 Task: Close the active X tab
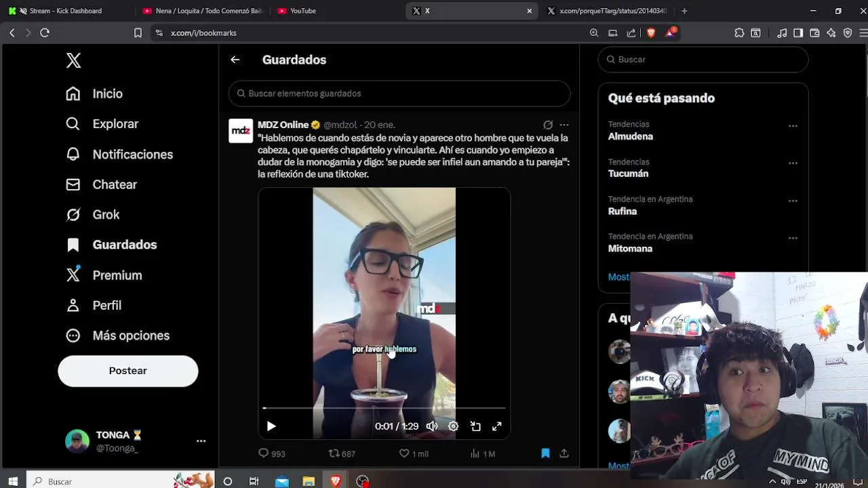(x=530, y=11)
